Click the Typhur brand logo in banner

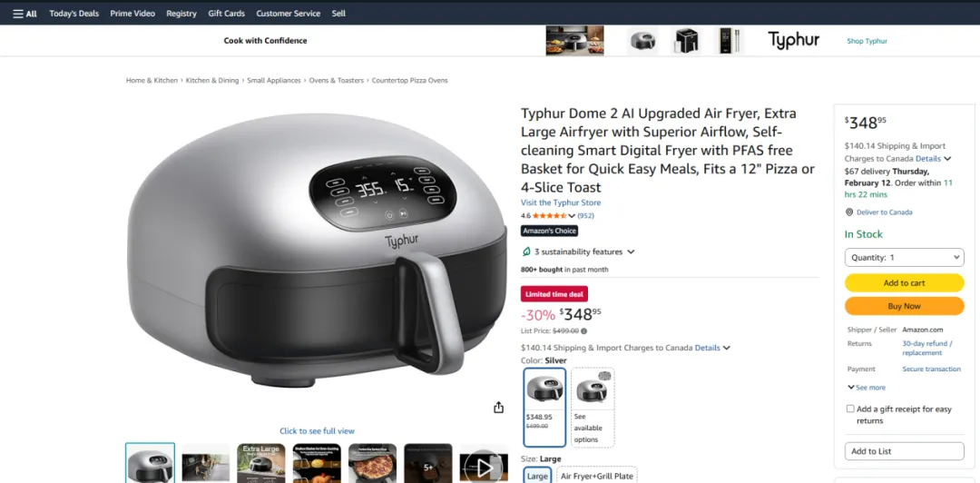pyautogui.click(x=794, y=41)
